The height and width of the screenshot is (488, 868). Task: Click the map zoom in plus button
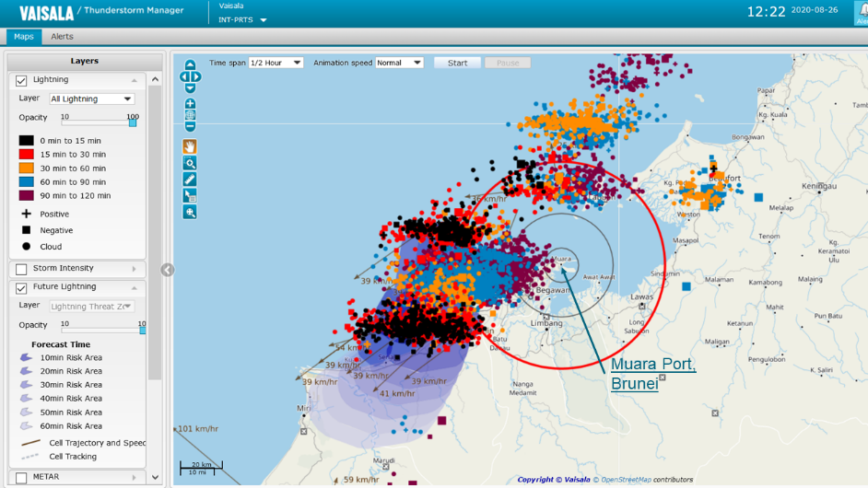click(190, 104)
